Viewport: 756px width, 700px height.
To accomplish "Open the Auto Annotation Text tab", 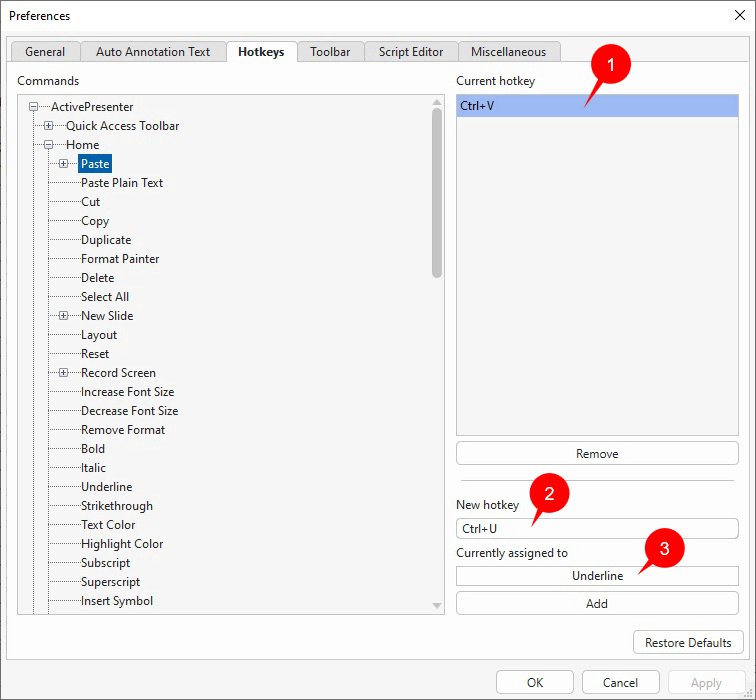I will pyautogui.click(x=153, y=52).
